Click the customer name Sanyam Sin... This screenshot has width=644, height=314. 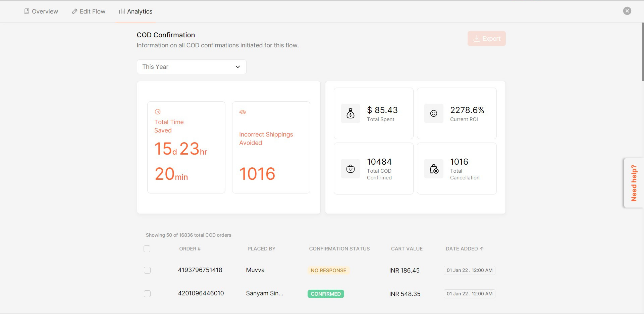[x=265, y=293]
